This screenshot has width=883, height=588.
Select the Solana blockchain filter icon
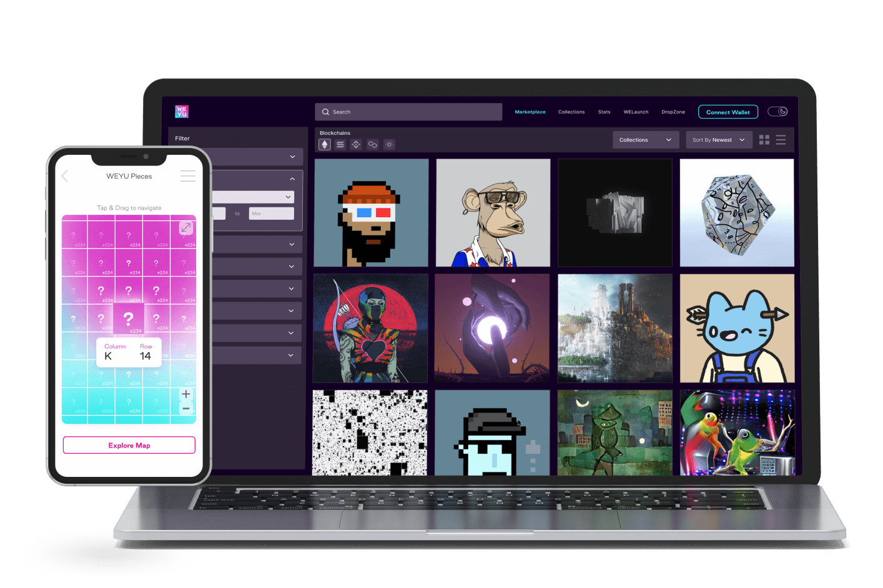click(340, 144)
